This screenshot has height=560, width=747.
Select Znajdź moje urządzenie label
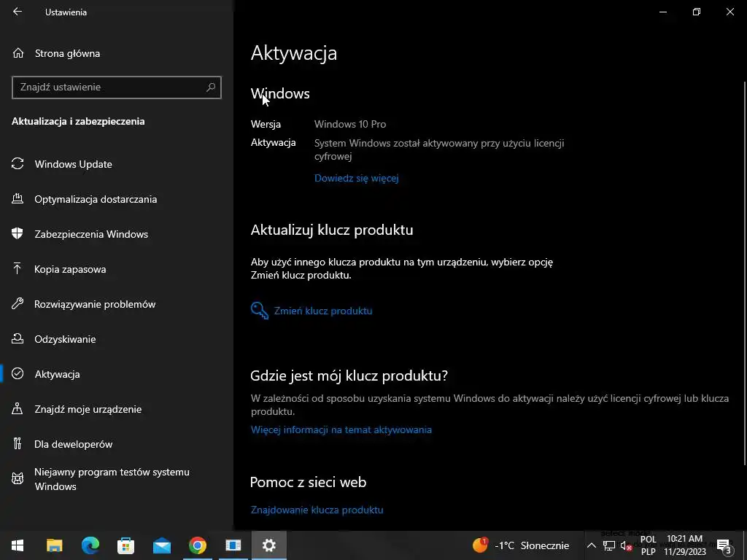88,409
